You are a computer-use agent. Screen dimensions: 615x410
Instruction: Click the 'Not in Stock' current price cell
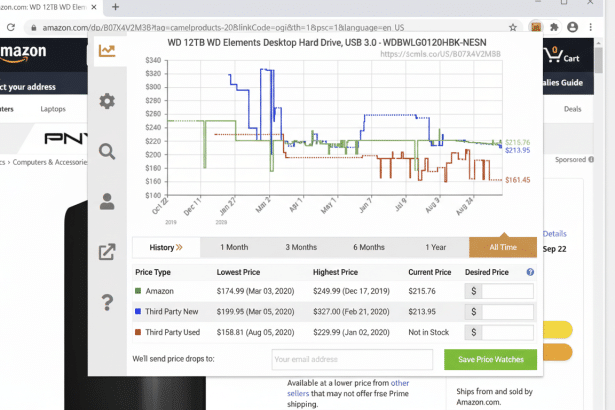(x=428, y=332)
